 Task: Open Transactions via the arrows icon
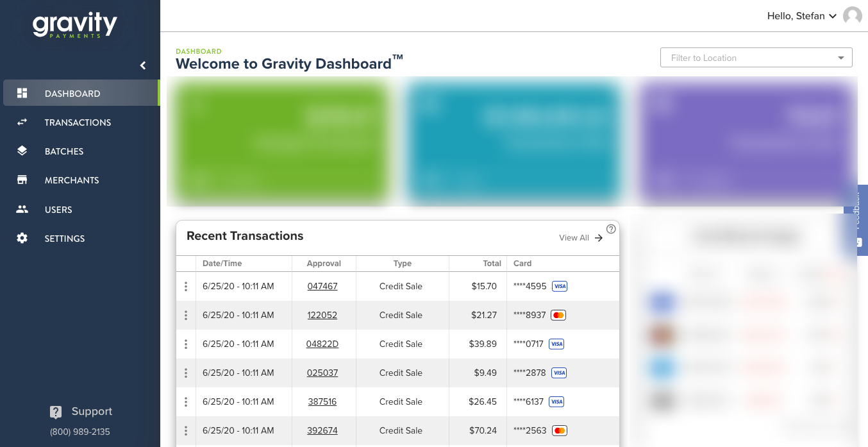coord(22,122)
